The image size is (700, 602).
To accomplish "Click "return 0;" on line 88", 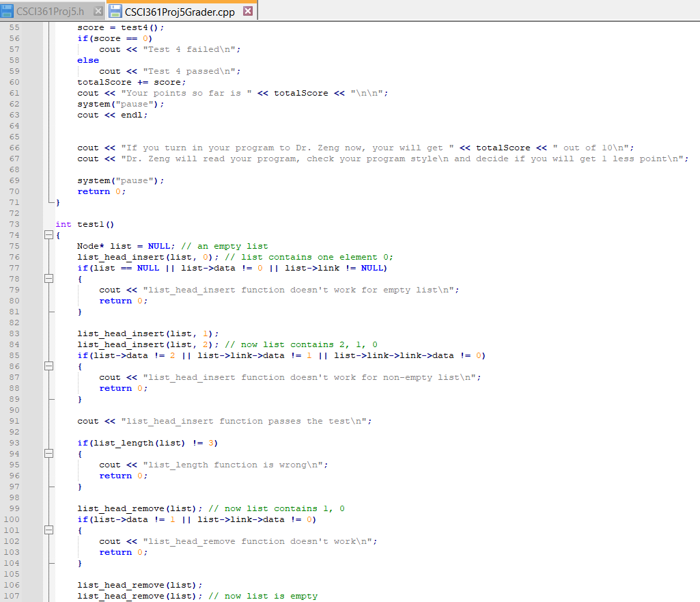I will click(123, 389).
